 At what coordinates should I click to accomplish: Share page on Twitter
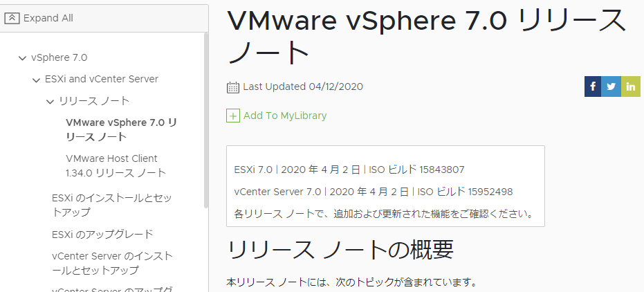[611, 86]
